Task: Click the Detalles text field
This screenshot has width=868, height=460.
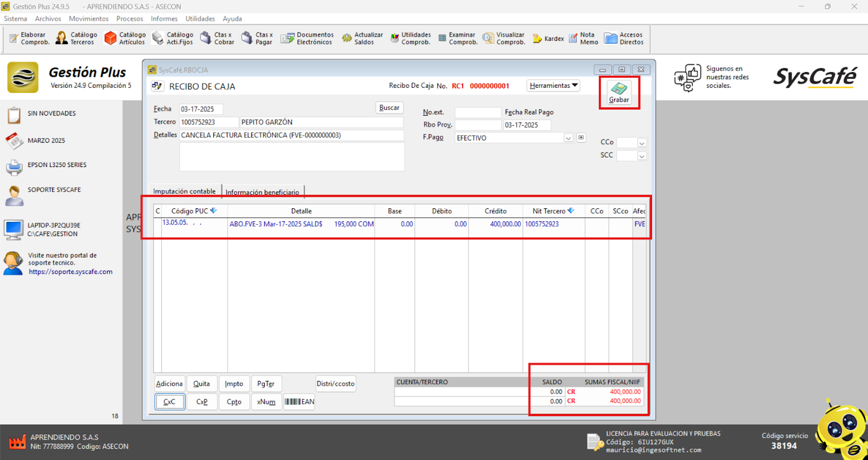Action: [291, 136]
